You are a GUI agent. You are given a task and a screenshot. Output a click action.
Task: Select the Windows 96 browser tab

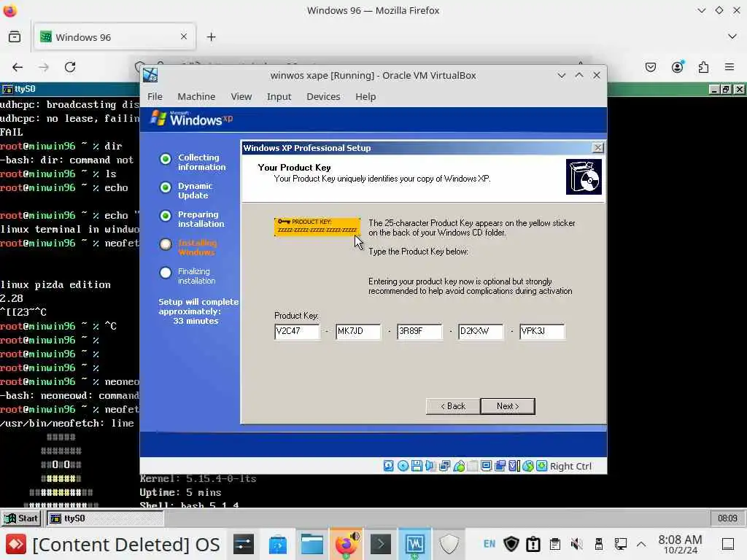(115, 36)
